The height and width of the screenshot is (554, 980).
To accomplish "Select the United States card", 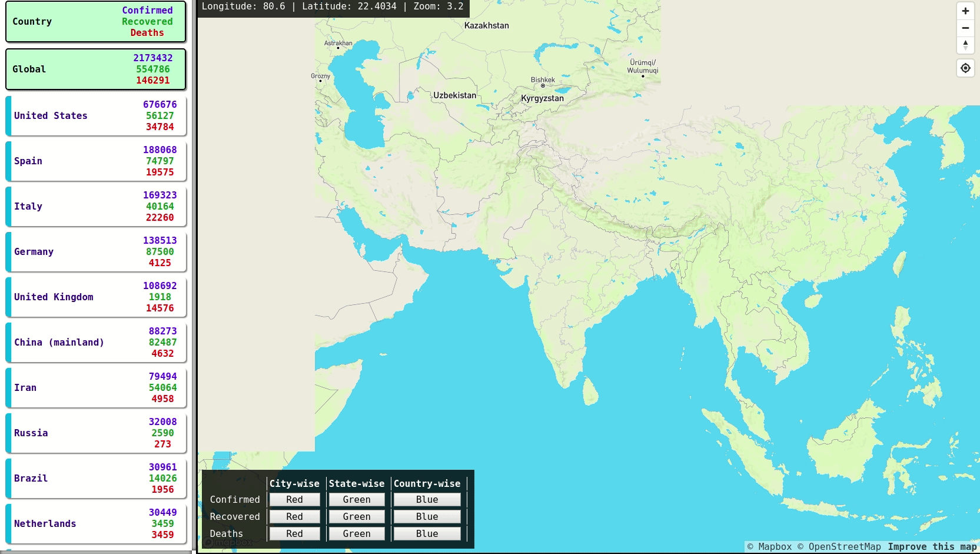I will (x=96, y=116).
